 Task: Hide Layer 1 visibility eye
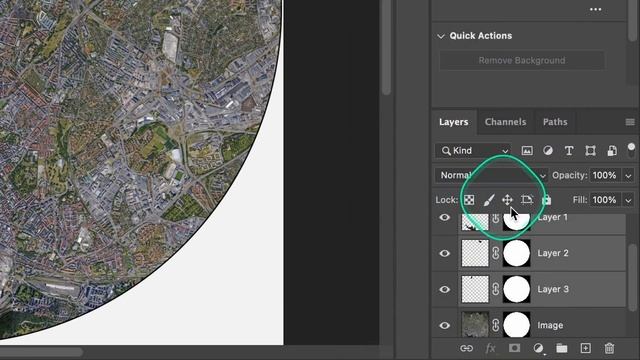(x=444, y=218)
